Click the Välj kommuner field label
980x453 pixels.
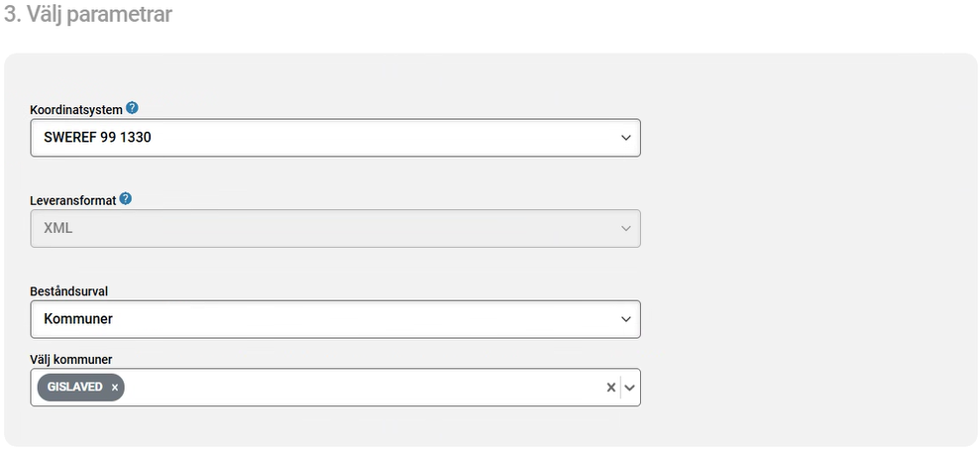point(70,358)
